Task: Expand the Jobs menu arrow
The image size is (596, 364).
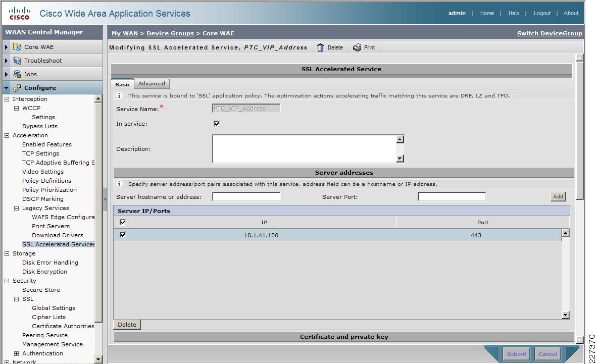Action: click(x=6, y=74)
